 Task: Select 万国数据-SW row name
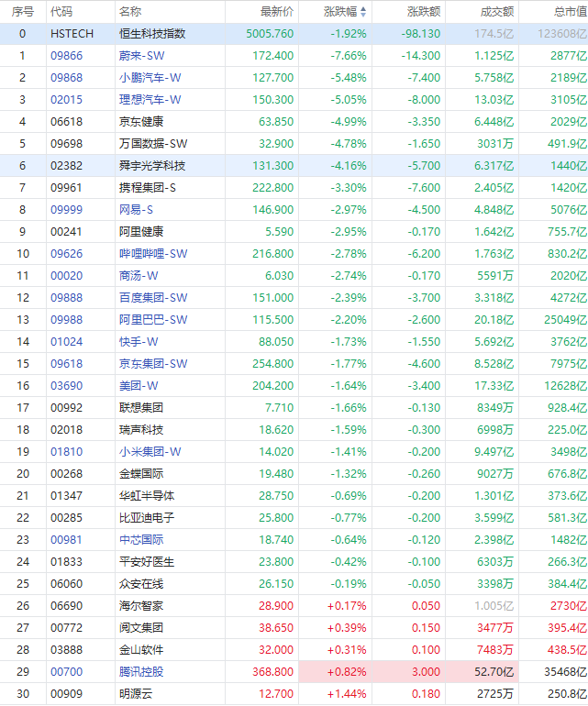pyautogui.click(x=153, y=144)
